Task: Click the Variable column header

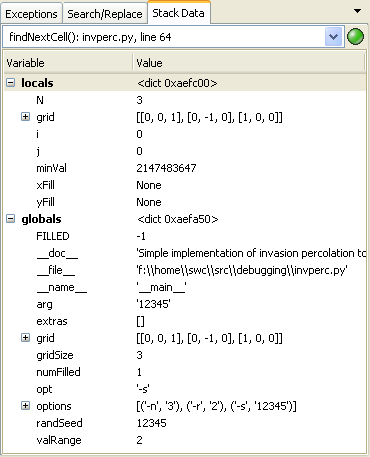Action: (68, 63)
